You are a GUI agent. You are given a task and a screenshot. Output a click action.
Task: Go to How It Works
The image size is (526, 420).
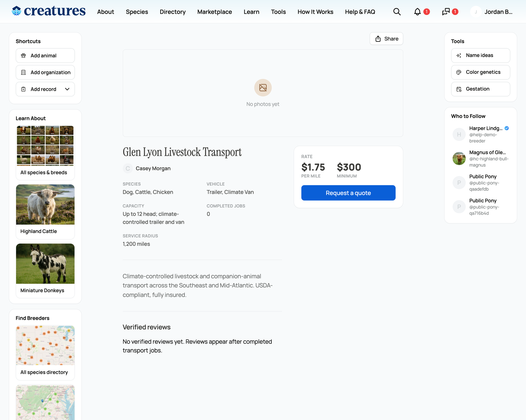(315, 12)
